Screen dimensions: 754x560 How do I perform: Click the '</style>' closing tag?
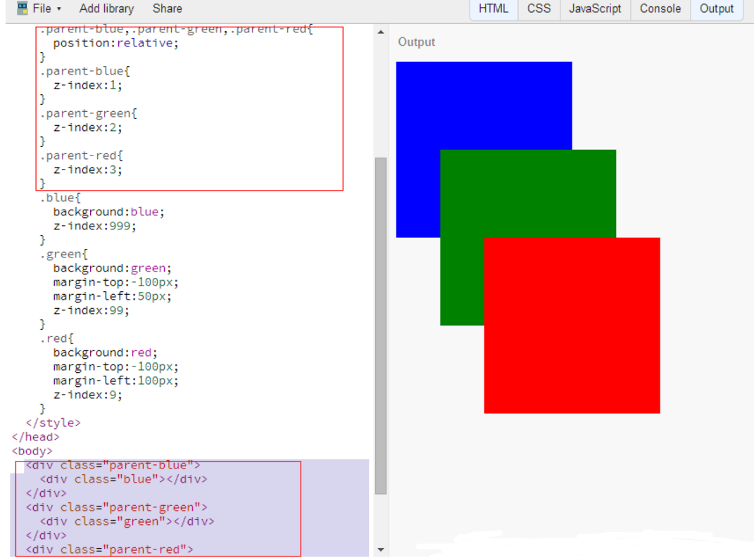pyautogui.click(x=54, y=423)
